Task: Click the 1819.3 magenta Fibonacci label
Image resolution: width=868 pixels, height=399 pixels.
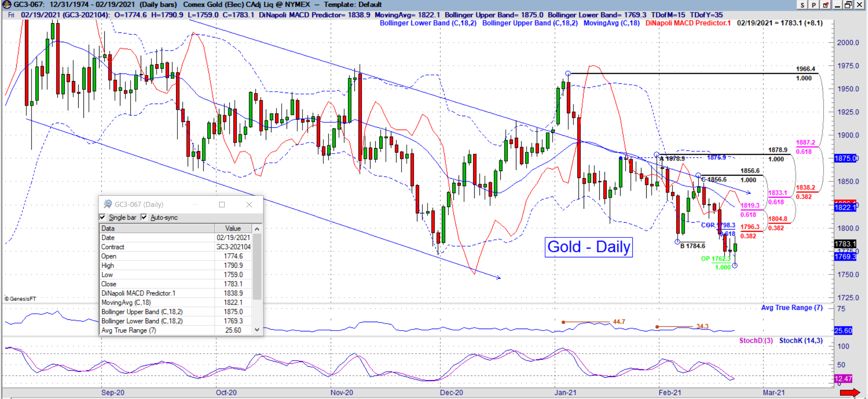Action: pyautogui.click(x=750, y=206)
